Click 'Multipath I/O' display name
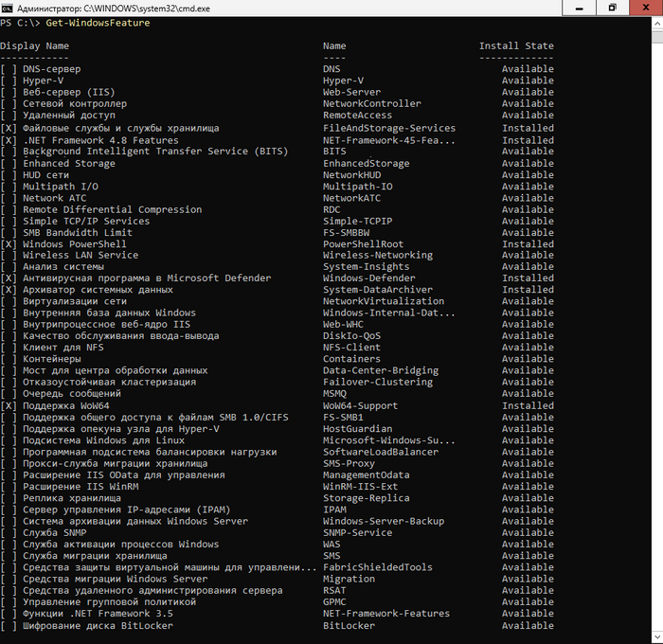 [x=61, y=187]
